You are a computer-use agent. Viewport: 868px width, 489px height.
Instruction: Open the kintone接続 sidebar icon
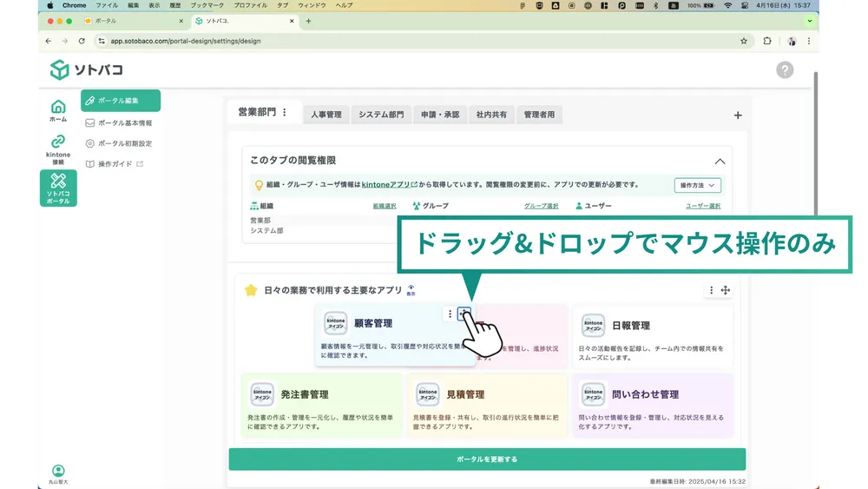[x=58, y=148]
